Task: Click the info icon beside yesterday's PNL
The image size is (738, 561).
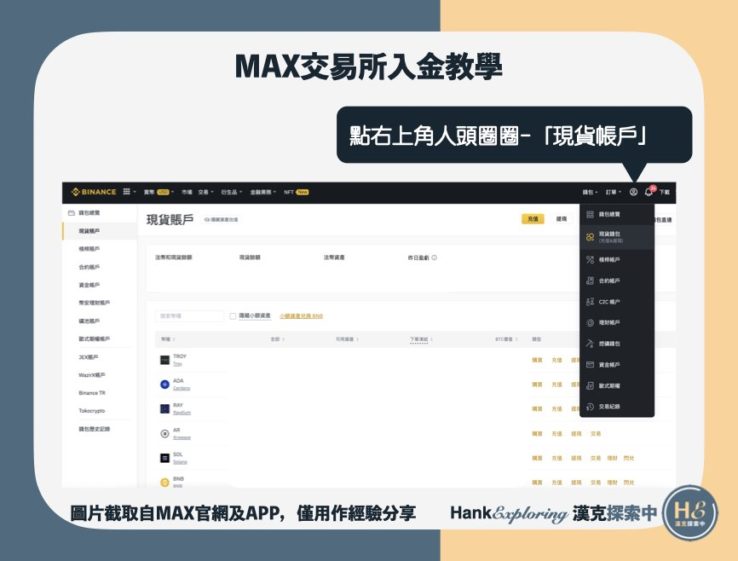Action: point(434,257)
